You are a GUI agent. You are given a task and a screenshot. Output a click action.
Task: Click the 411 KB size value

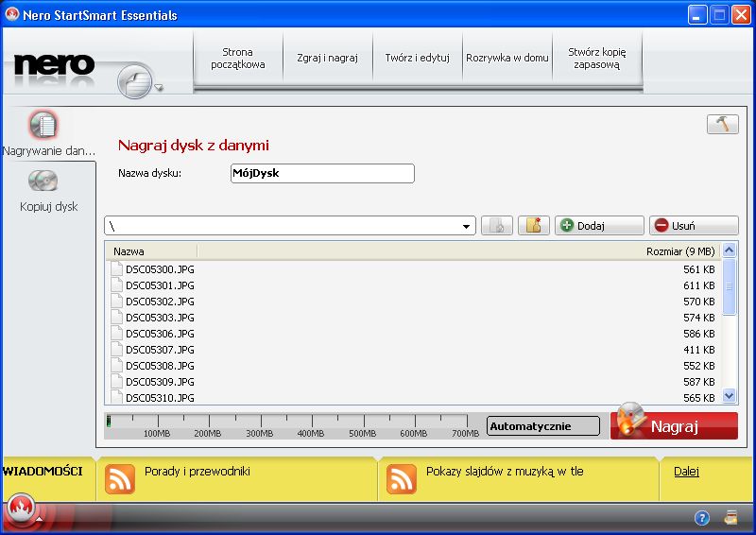pyautogui.click(x=699, y=350)
